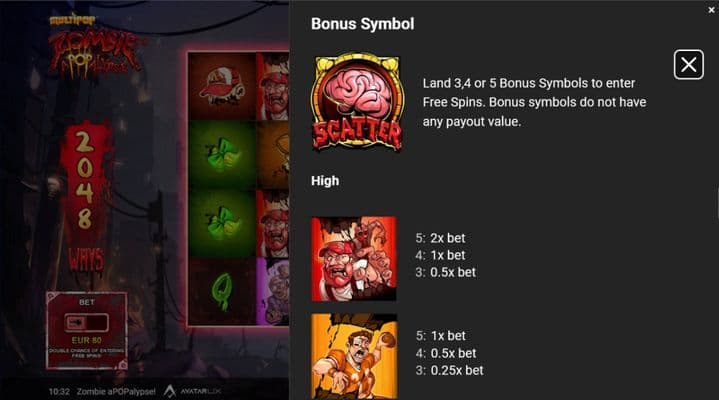This screenshot has width=719, height=400.
Task: Click the upper green bow symbol on reel
Action: click(x=222, y=155)
